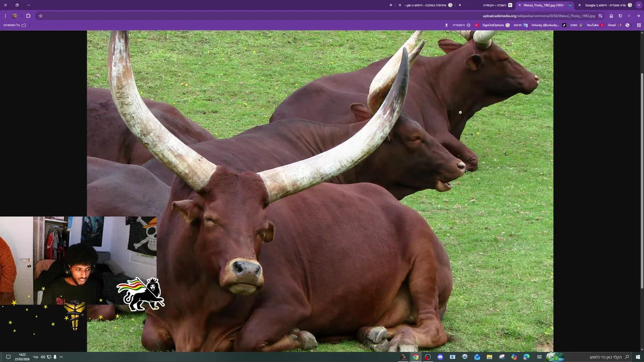
Task: Open Microsoft Edge from the taskbar
Action: pos(526,357)
